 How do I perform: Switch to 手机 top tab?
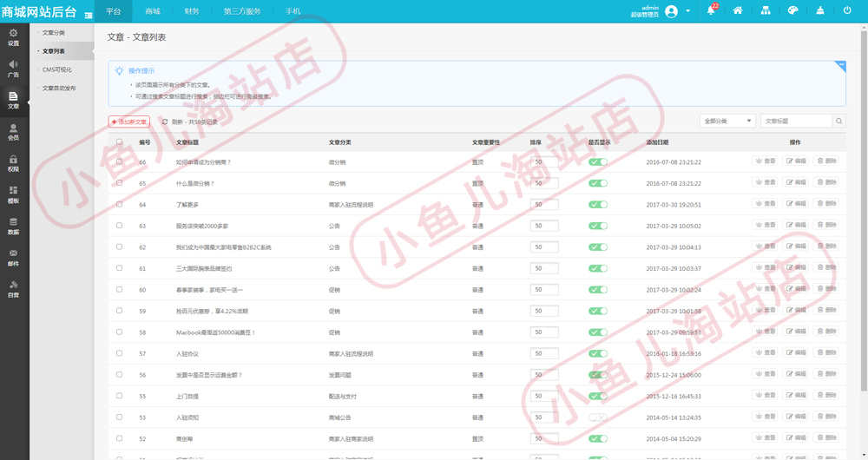pyautogui.click(x=293, y=11)
